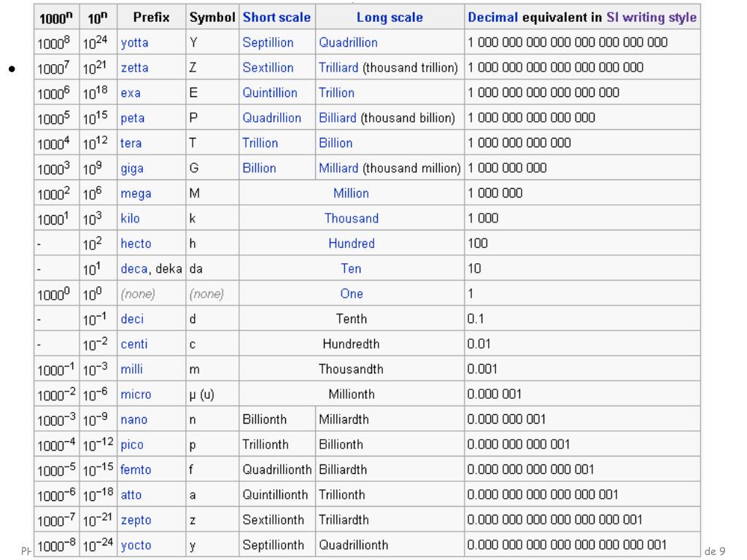Image resolution: width=747 pixels, height=560 pixels.
Task: Follow the 'zepto' prefix link
Action: [x=136, y=520]
